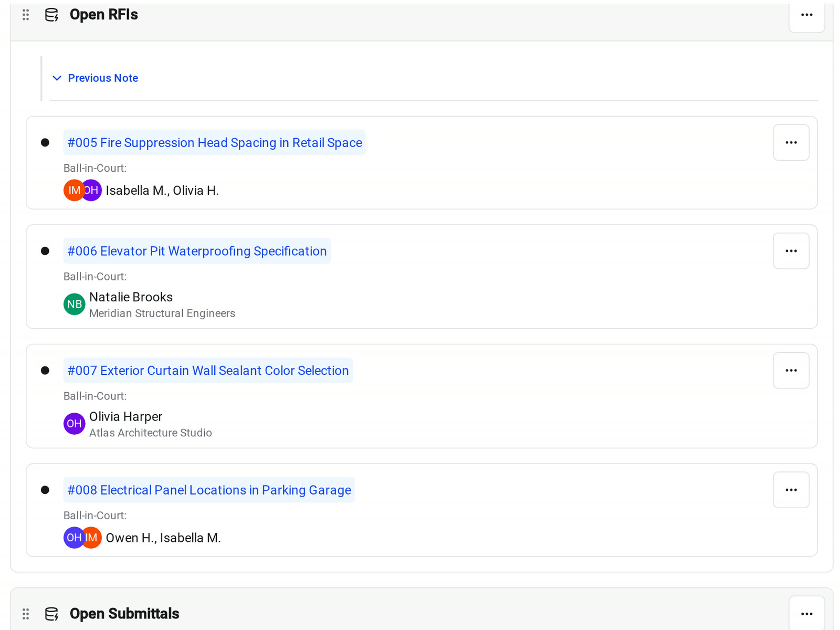840x630 pixels.
Task: Click the NB avatar for Natalie Brooks
Action: click(75, 304)
